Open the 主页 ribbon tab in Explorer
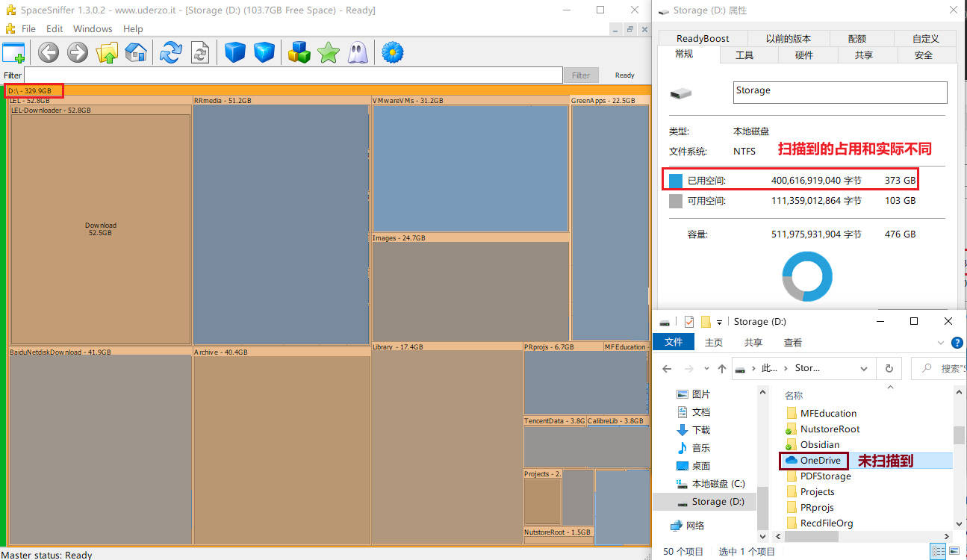 714,342
